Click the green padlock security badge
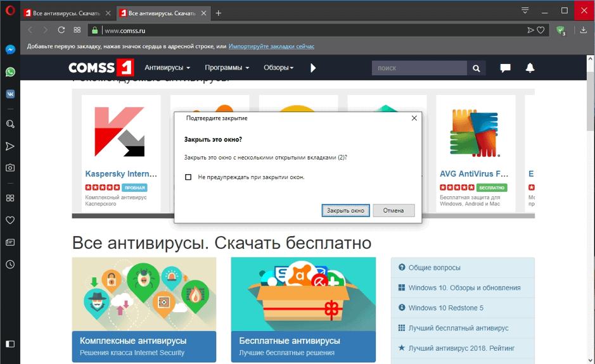The height and width of the screenshot is (364, 595). coord(95,30)
